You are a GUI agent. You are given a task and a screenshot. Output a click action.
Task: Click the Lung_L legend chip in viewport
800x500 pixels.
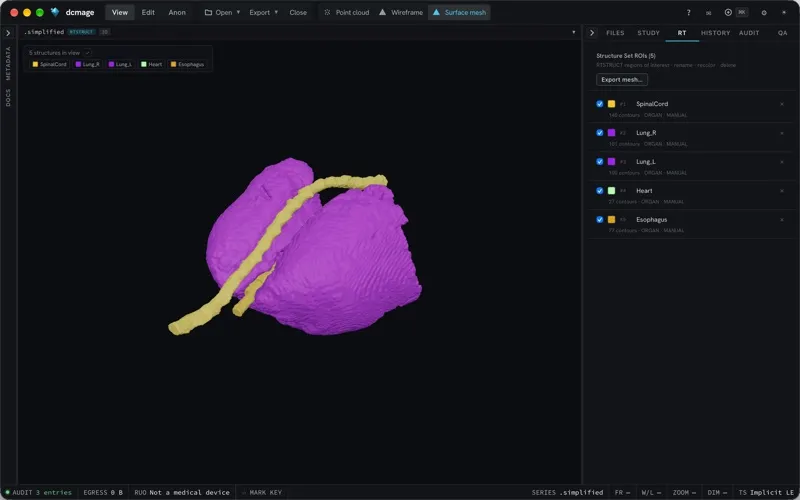(120, 64)
